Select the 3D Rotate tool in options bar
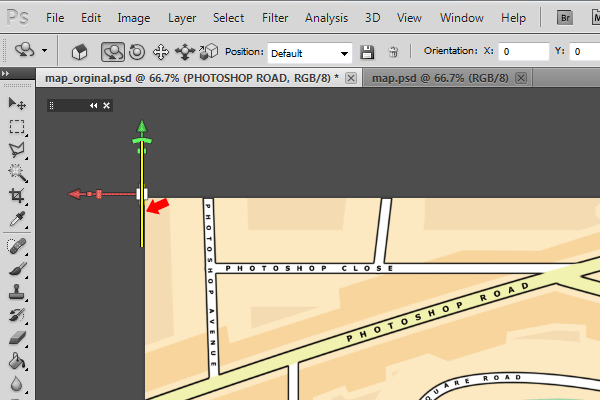This screenshot has height=400, width=600. pyautogui.click(x=112, y=52)
